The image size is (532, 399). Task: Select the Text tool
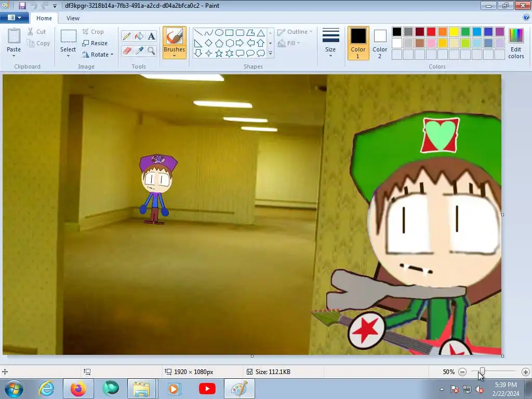151,36
